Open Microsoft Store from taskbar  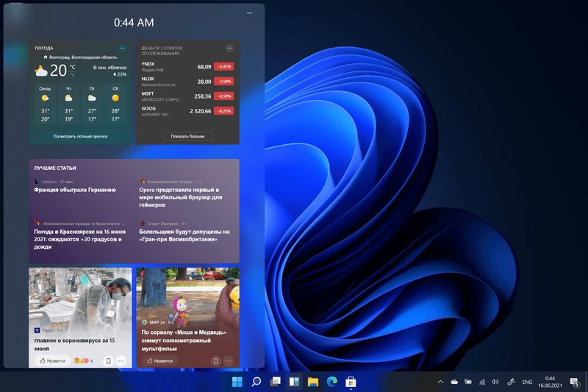coord(351,382)
